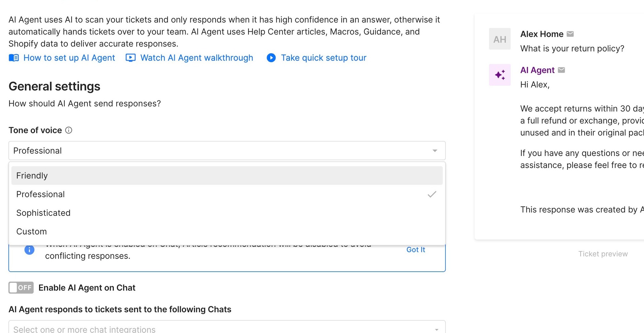Click Tone of voice info icon
Screen dimensions: 644x333
click(69, 130)
